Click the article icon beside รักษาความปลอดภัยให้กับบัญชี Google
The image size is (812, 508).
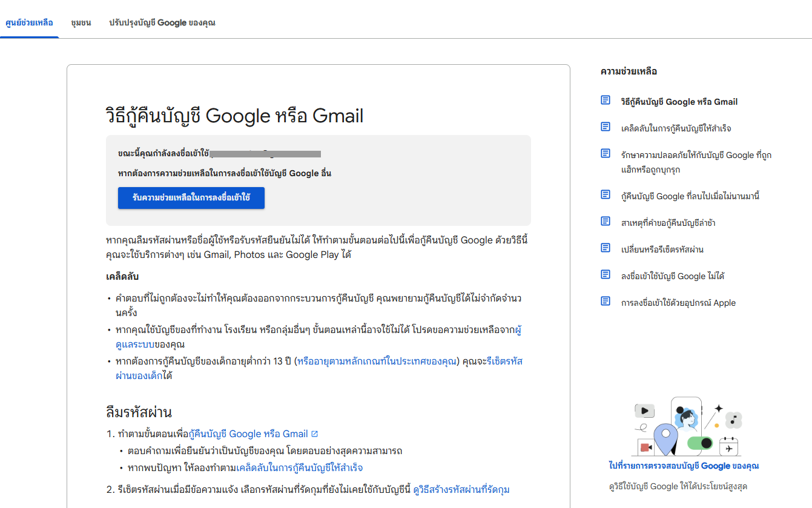coord(606,154)
